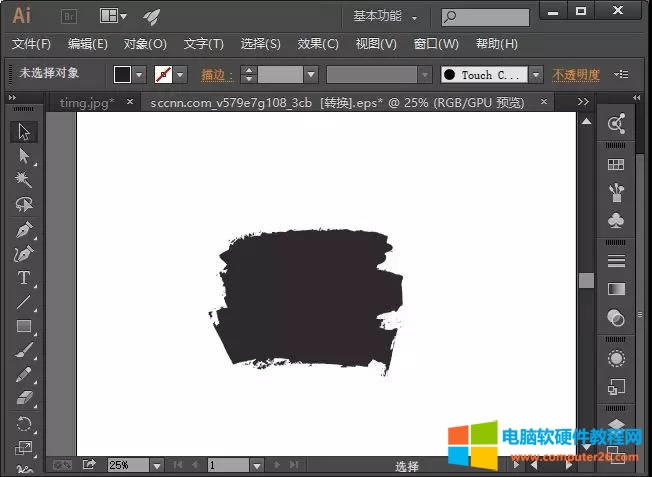Select the Eraser tool

[x=24, y=399]
